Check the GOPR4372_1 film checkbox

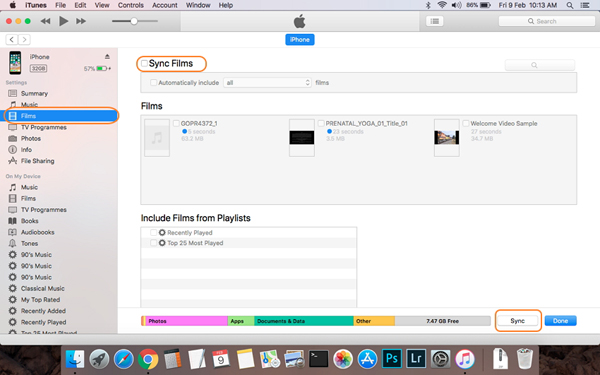[176, 123]
